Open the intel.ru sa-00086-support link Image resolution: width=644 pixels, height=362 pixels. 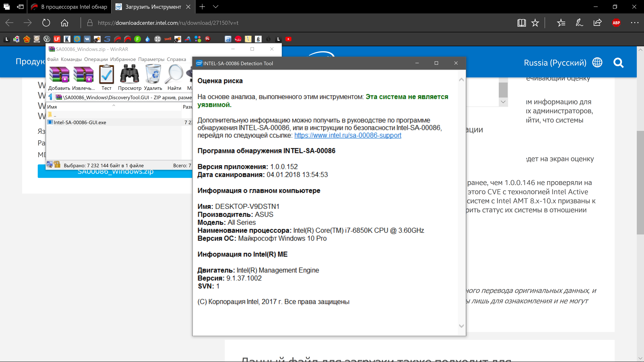point(347,135)
